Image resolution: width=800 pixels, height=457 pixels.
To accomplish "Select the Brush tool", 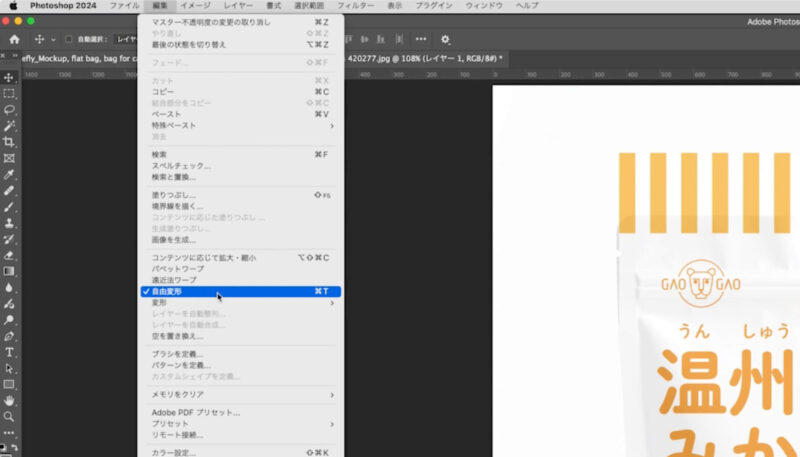I will coord(9,207).
